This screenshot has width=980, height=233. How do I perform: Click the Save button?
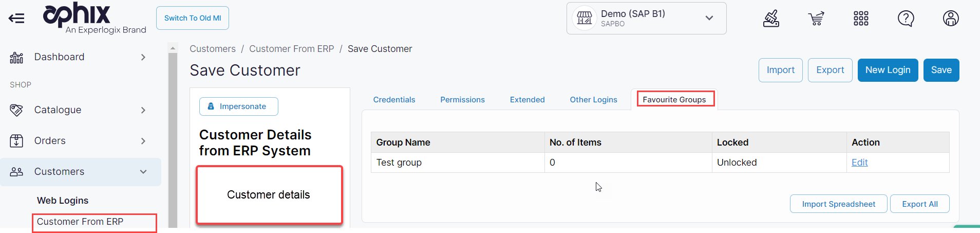[x=941, y=70]
